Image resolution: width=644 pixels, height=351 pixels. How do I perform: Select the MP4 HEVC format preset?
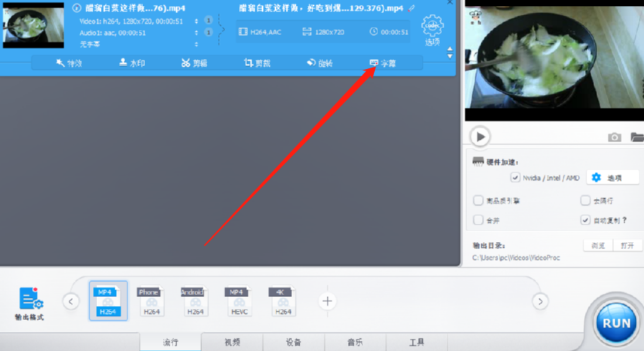(x=239, y=301)
